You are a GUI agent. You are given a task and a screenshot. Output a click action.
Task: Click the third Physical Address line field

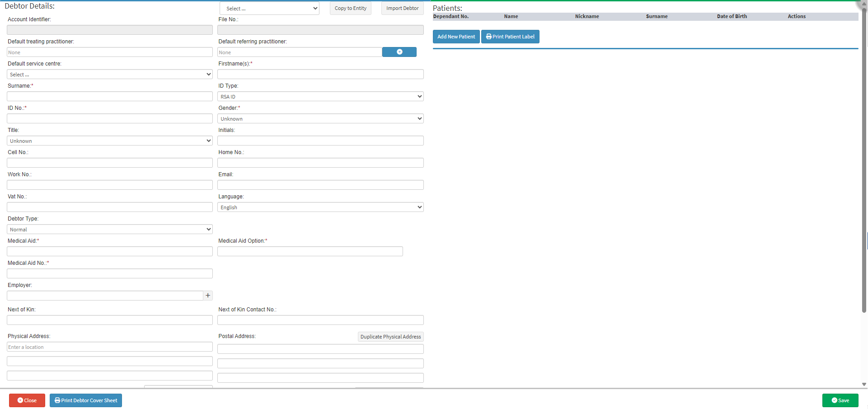point(110,376)
